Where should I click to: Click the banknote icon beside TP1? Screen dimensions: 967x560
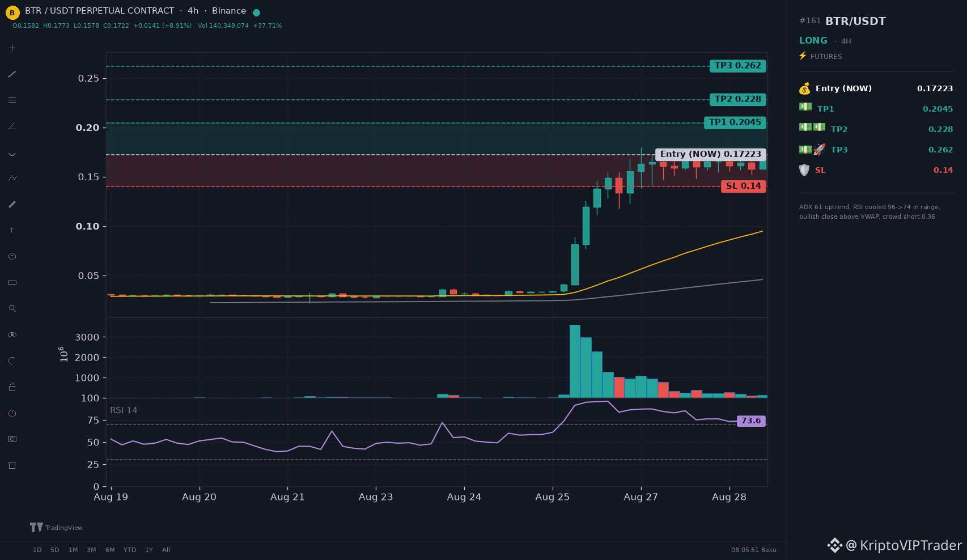805,107
